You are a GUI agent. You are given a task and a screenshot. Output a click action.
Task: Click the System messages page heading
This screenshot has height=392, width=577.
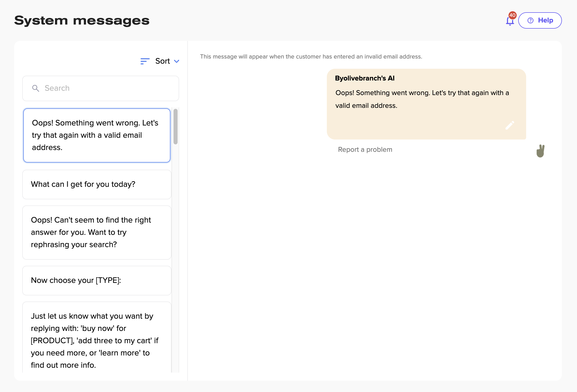(82, 20)
